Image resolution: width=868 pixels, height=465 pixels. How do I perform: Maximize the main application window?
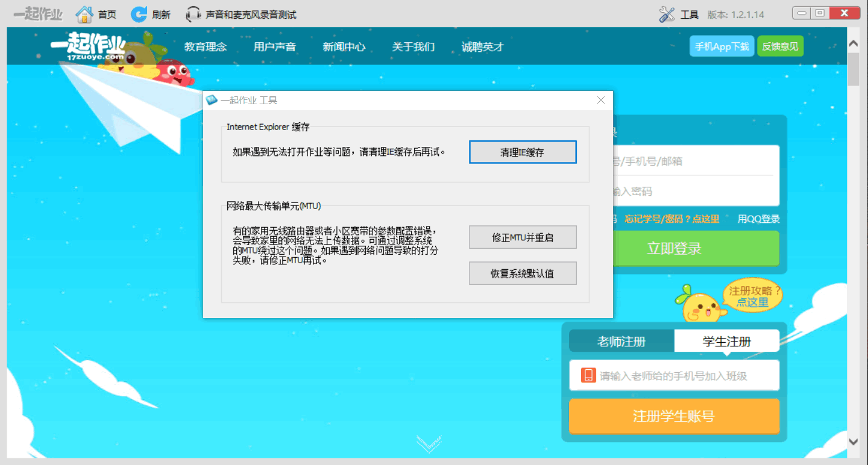[819, 13]
